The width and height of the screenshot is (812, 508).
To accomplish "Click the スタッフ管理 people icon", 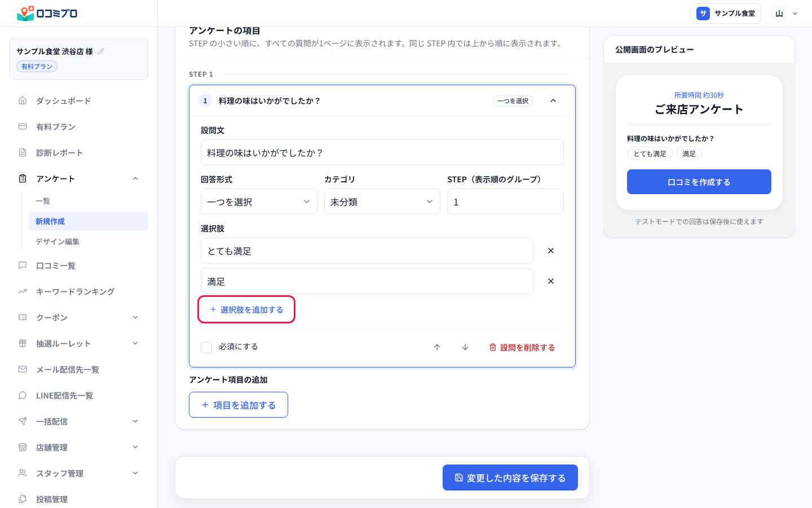I will coord(23,473).
